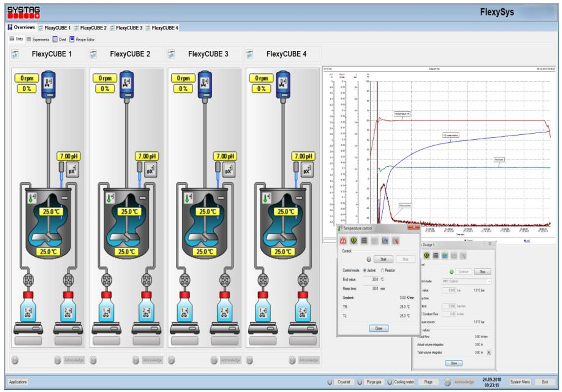Open thermometer temperature control in FlexyCUBE 1 reactor
The height and width of the screenshot is (392, 562).
[32, 198]
